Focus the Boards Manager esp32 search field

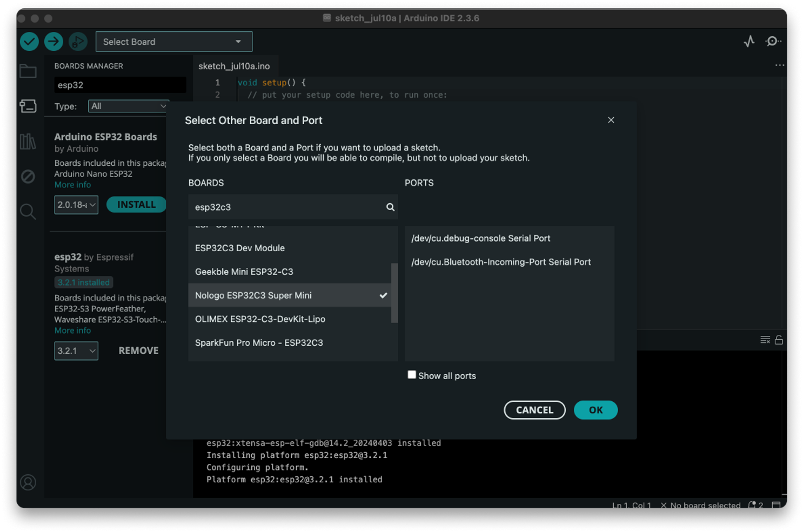click(x=120, y=85)
